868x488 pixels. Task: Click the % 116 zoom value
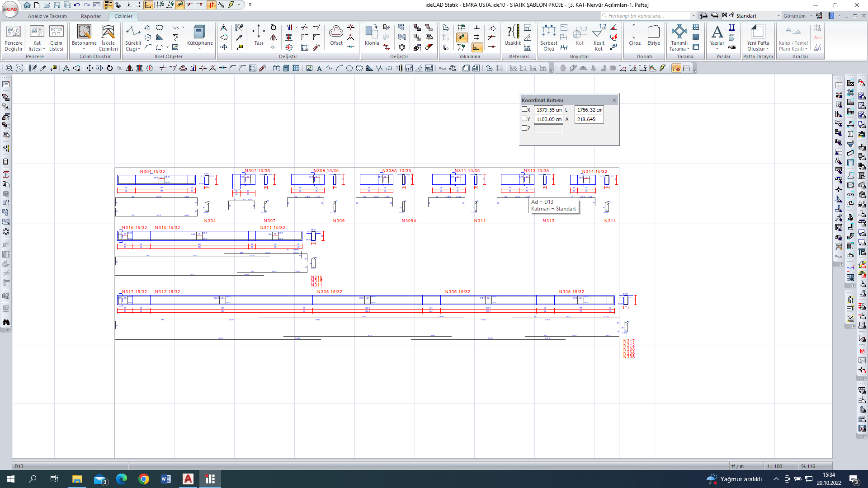[808, 466]
